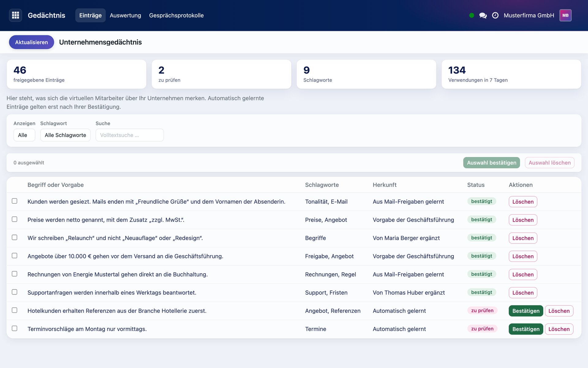This screenshot has height=368, width=588.
Task: Select the Energie Mustertal invoices checkbox
Action: click(x=14, y=274)
